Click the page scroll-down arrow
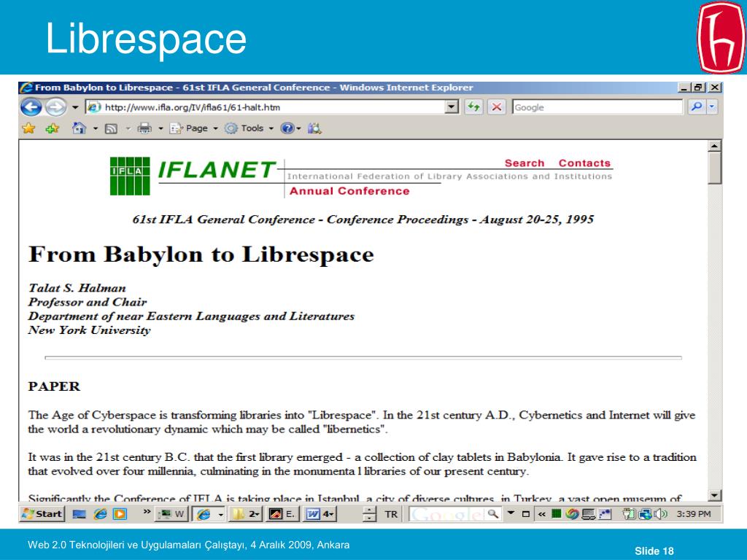This screenshot has height=560, width=747. click(714, 496)
